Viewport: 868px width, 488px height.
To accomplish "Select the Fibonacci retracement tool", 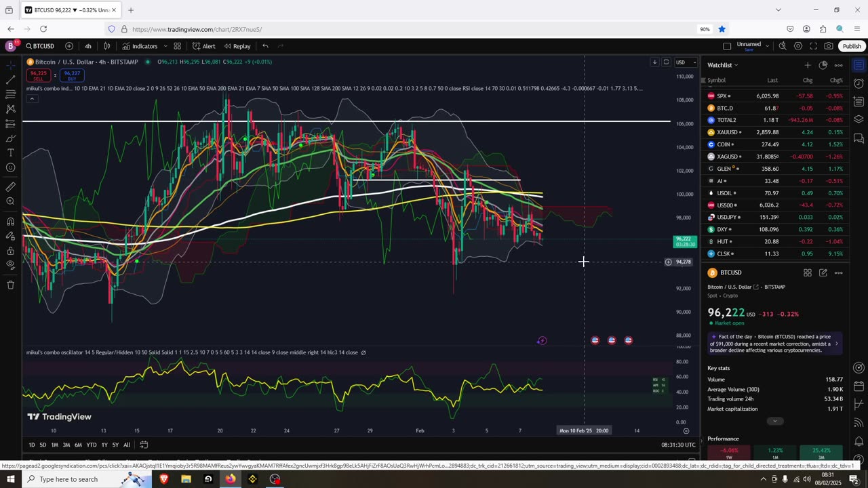I will tap(10, 94).
